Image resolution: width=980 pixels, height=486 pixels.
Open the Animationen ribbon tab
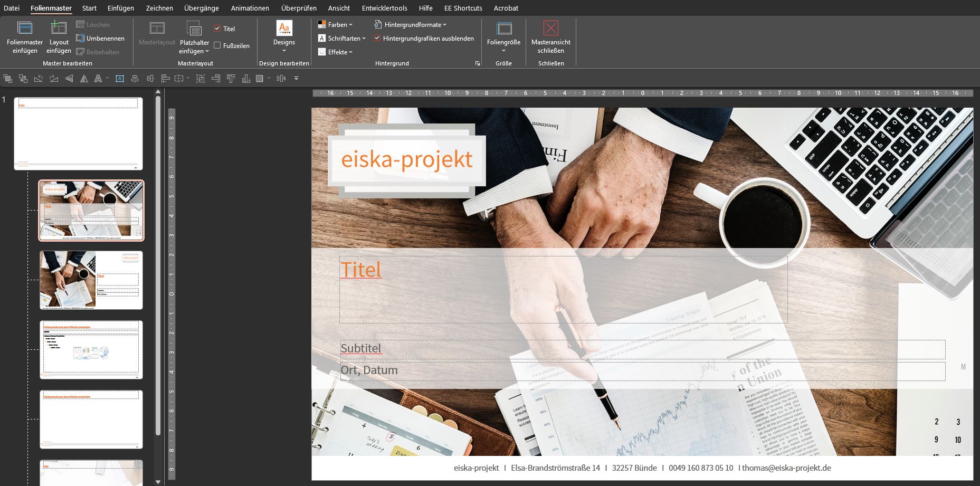tap(250, 8)
